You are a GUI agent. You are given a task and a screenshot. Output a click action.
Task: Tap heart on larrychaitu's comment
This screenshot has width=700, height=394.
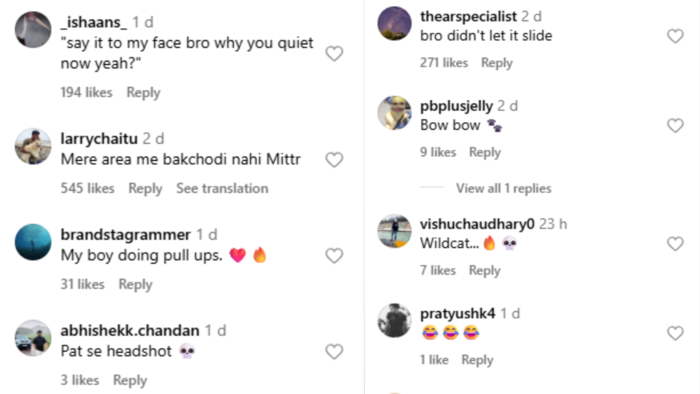pyautogui.click(x=334, y=160)
